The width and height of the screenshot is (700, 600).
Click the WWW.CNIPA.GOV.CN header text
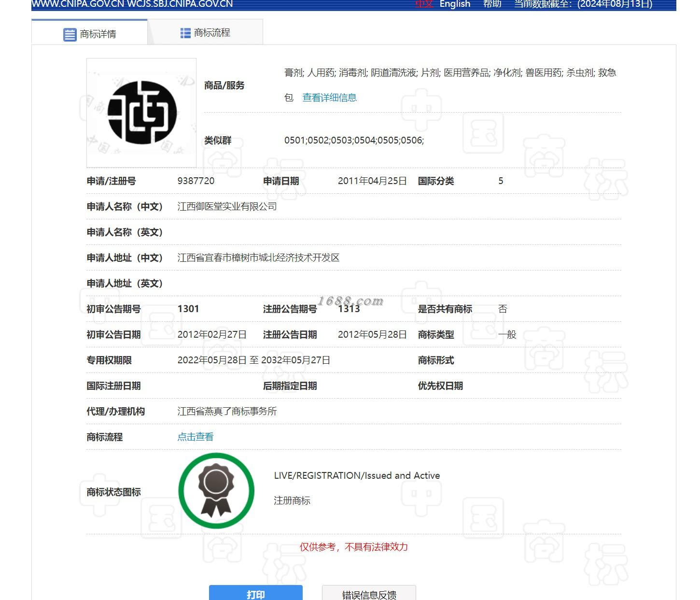(x=77, y=4)
